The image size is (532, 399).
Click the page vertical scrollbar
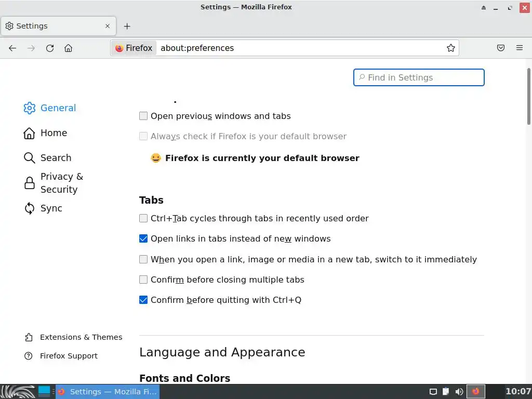click(528, 96)
